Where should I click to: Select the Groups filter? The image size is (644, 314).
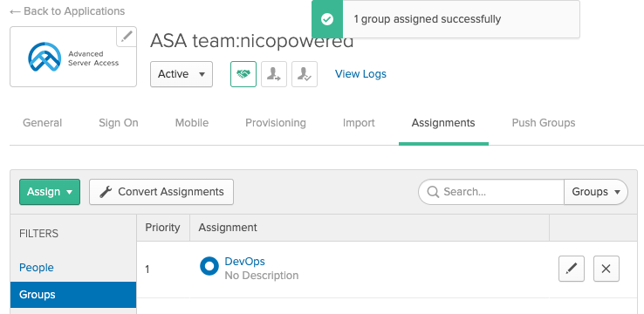tap(73, 295)
